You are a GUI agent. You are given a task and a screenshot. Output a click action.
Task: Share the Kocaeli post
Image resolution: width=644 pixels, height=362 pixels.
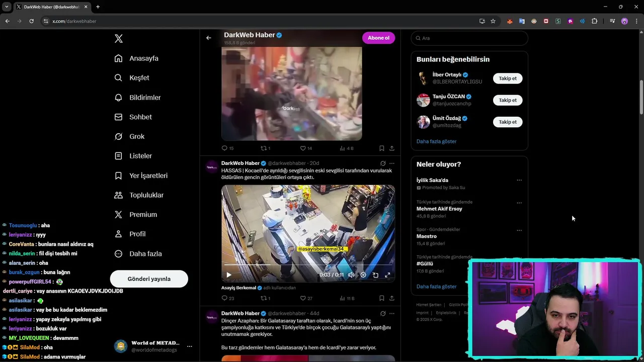click(392, 298)
